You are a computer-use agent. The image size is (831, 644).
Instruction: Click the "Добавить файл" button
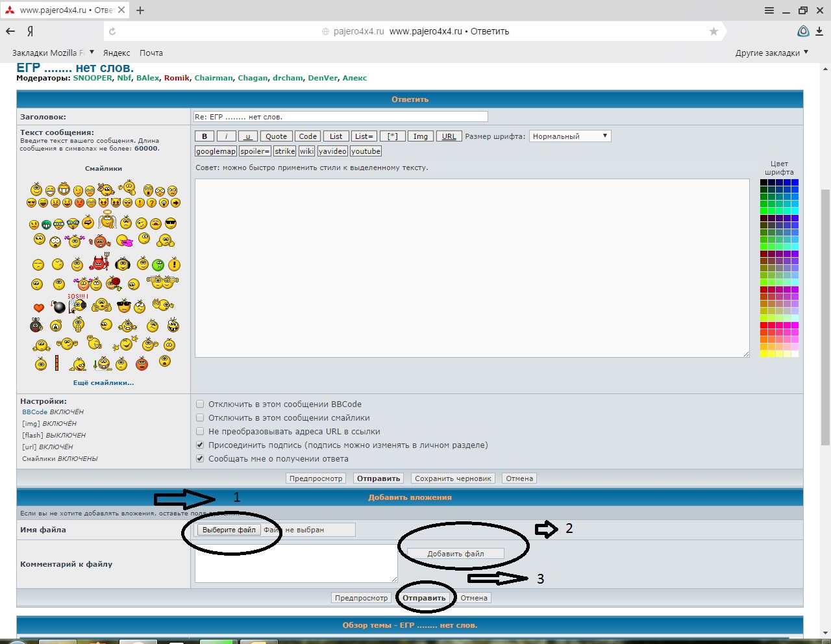(456, 554)
